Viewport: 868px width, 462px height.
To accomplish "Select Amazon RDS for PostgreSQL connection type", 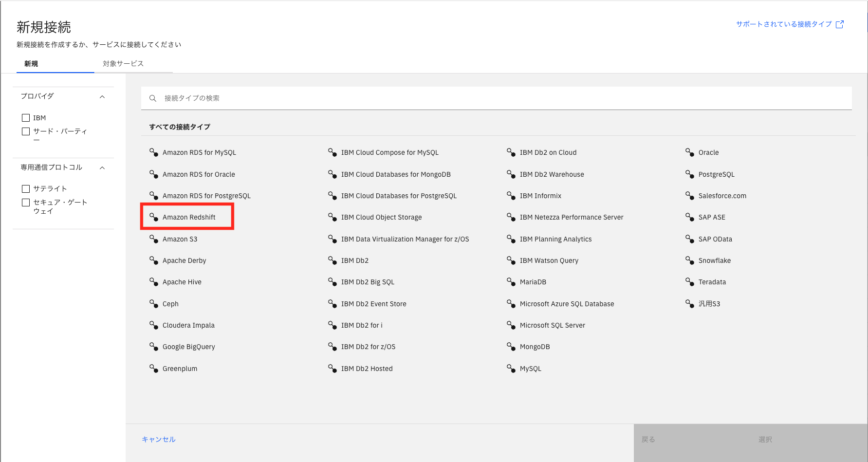I will click(206, 196).
